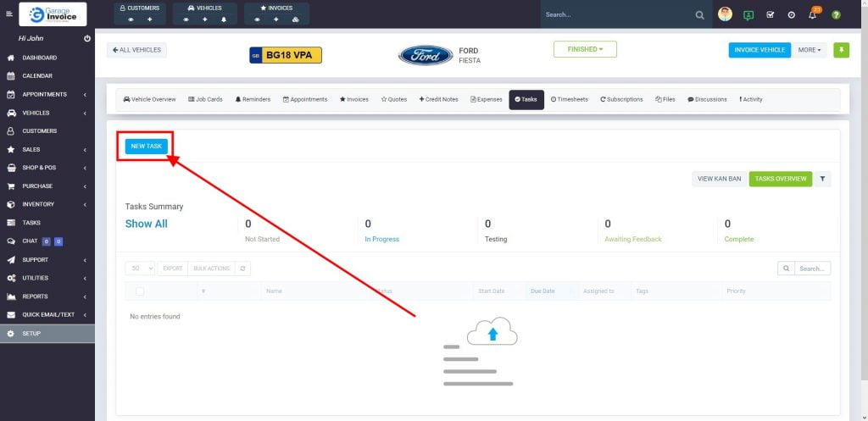The image size is (868, 421).
Task: Click the power logout icon beside Hi John
Action: pyautogui.click(x=87, y=39)
